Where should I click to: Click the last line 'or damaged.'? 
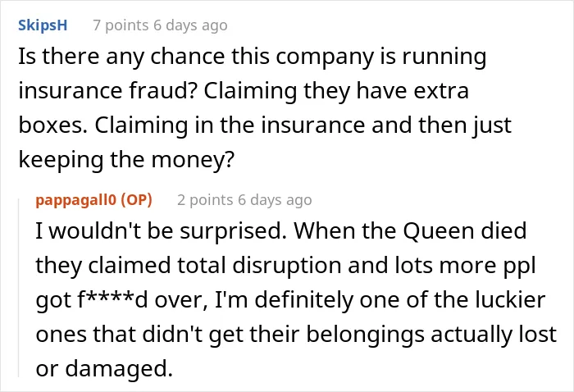point(104,368)
